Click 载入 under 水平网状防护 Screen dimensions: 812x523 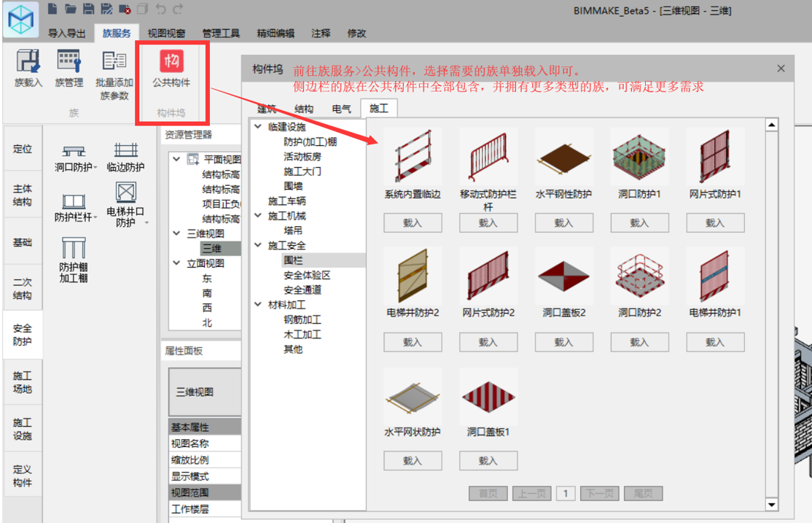coord(413,461)
